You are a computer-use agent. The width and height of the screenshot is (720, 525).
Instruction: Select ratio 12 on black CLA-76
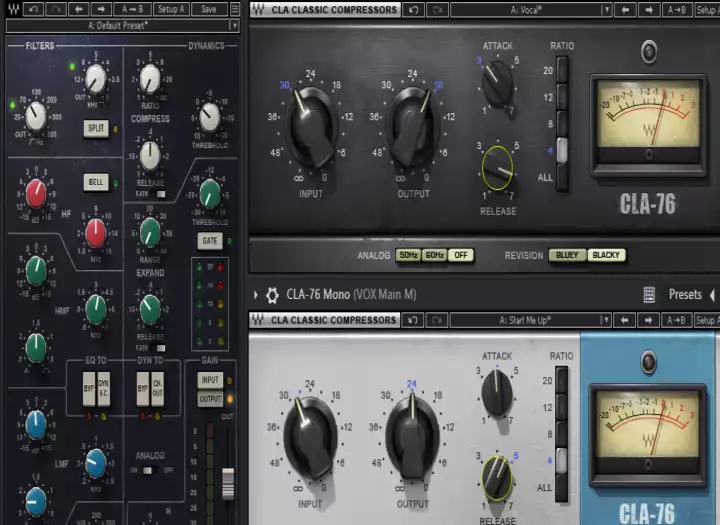point(562,97)
